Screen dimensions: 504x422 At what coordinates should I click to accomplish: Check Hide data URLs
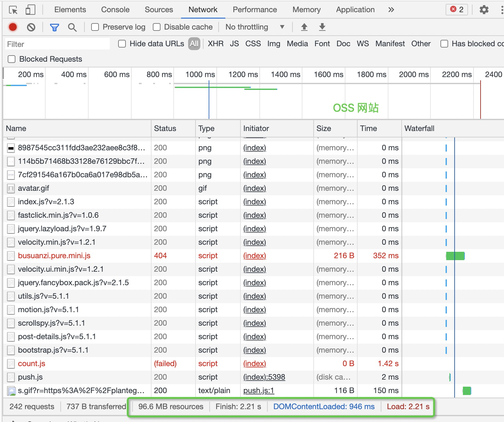coord(122,44)
